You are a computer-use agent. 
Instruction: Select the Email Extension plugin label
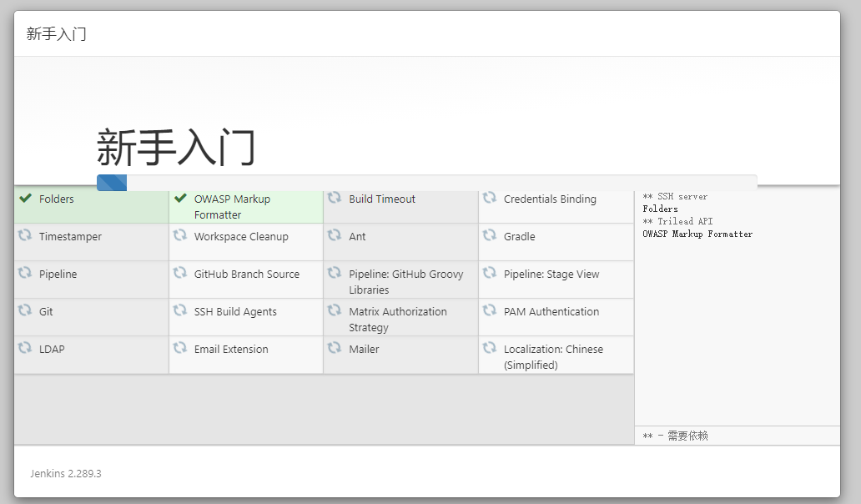[x=231, y=349]
